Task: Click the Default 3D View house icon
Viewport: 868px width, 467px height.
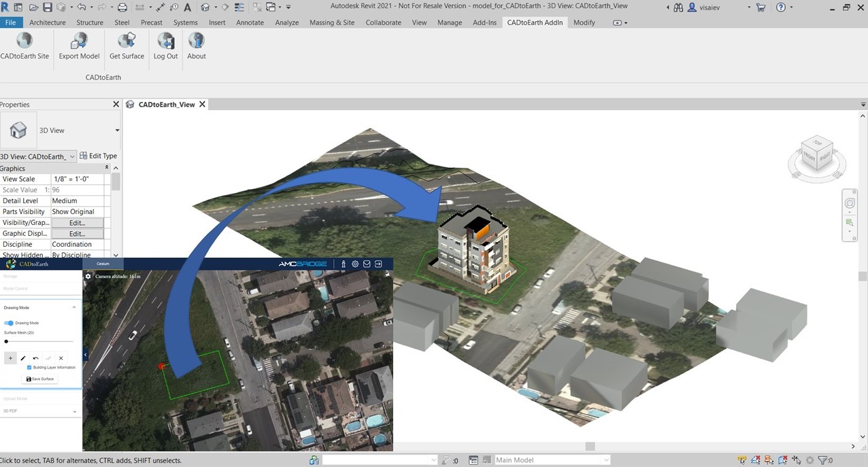Action: pos(205,7)
